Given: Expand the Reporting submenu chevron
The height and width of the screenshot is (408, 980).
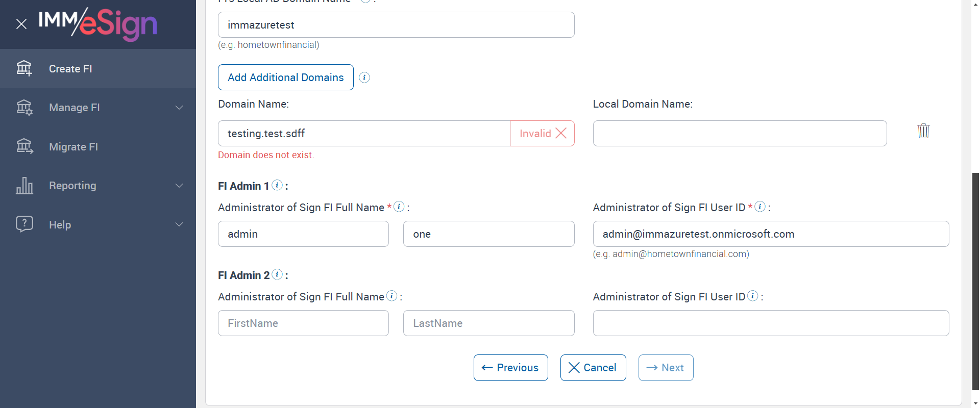Looking at the screenshot, I should tap(179, 186).
